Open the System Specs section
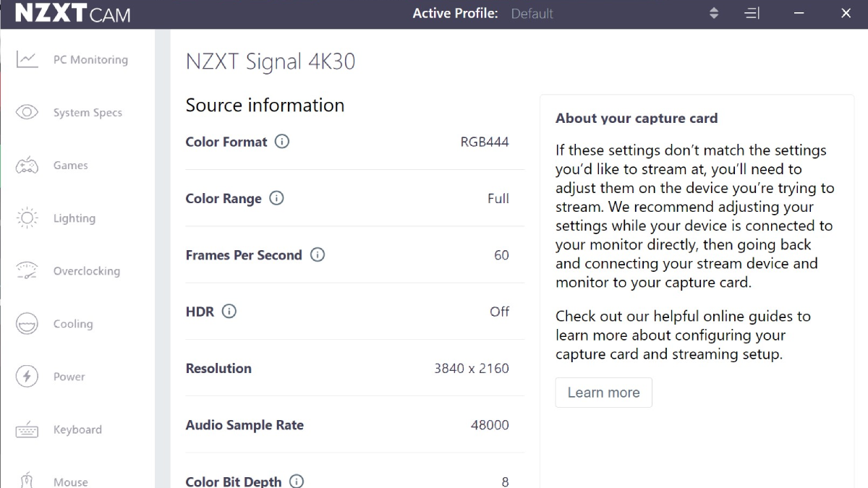Image resolution: width=868 pixels, height=488 pixels. coord(88,112)
